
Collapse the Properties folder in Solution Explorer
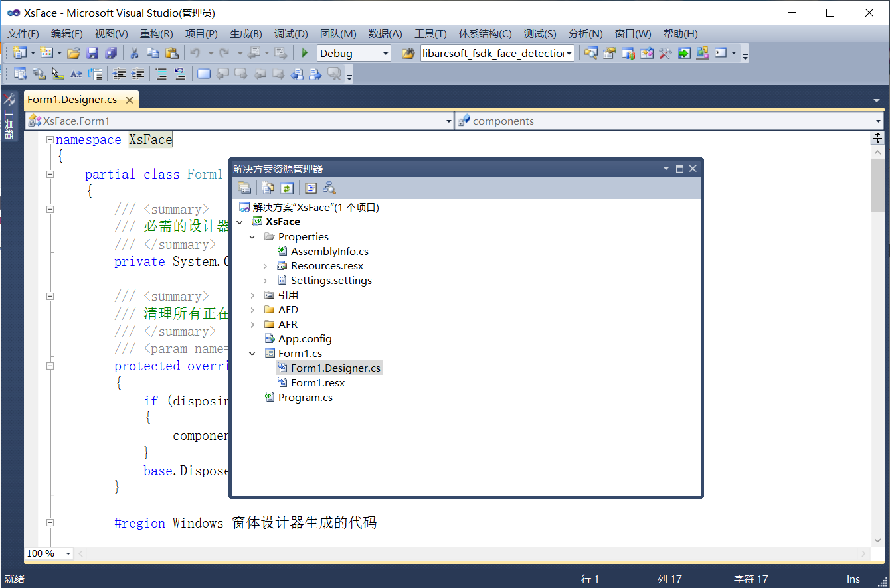pyautogui.click(x=252, y=236)
